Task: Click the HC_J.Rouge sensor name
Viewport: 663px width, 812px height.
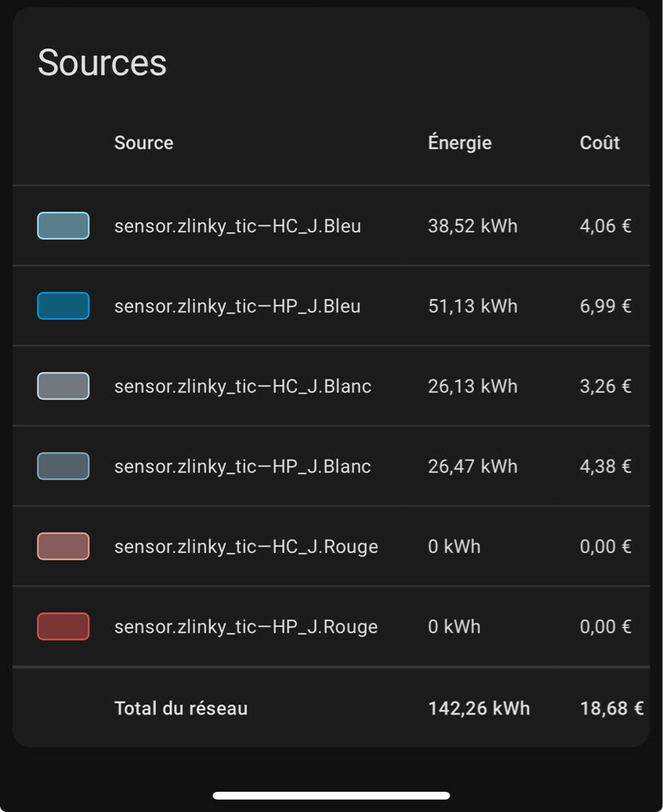Action: pyautogui.click(x=245, y=546)
